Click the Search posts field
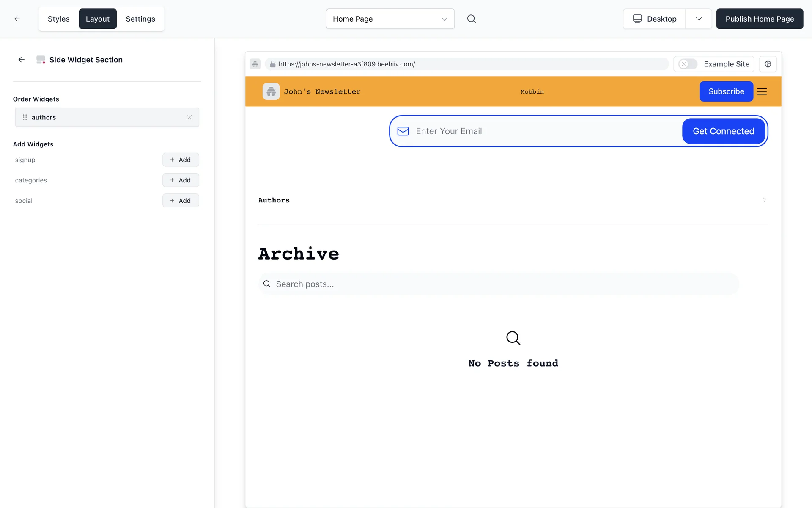This screenshot has width=812, height=508. [499, 284]
